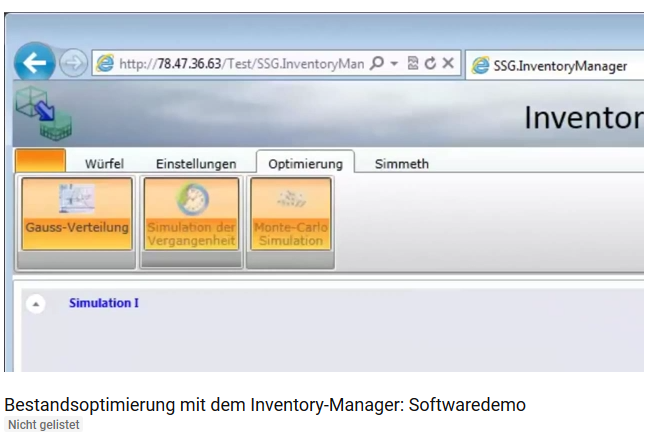Image resolution: width=650 pixels, height=432 pixels.
Task: Click the Internet Explorer icon in address bar
Action: [x=104, y=64]
